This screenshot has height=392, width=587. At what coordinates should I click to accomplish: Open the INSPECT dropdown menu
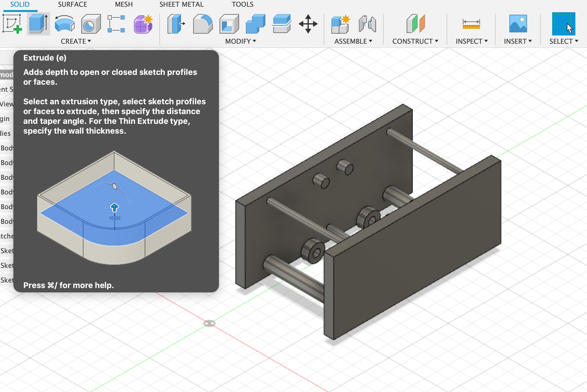472,41
